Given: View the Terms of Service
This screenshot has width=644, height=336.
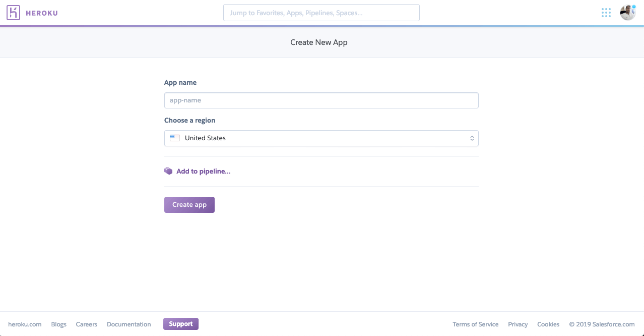Looking at the screenshot, I should (475, 324).
